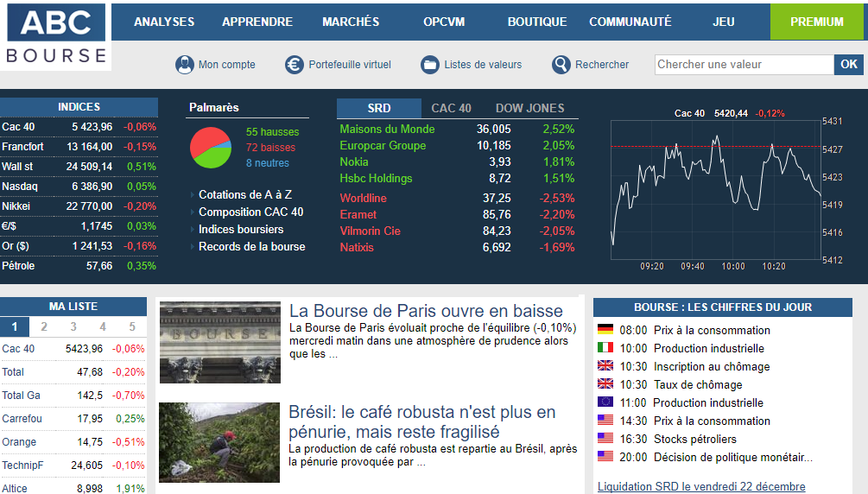This screenshot has height=494, width=868.
Task: Click the OK search button
Action: (x=849, y=65)
